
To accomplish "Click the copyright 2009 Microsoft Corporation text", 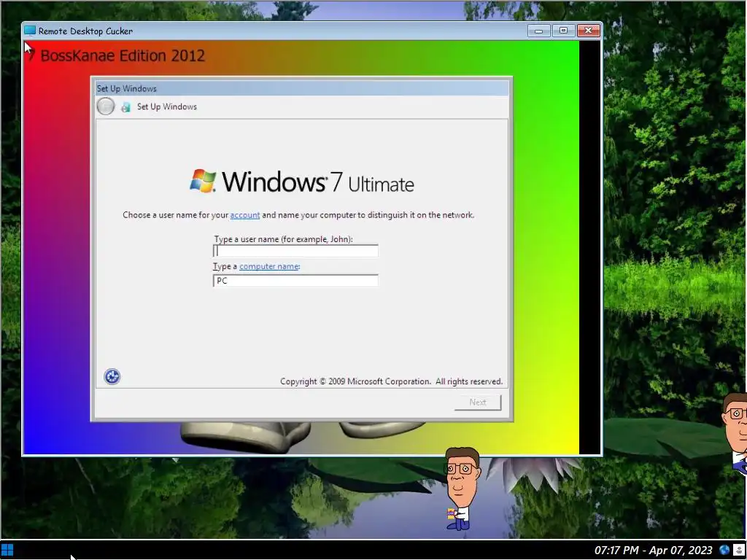I will pos(392,381).
